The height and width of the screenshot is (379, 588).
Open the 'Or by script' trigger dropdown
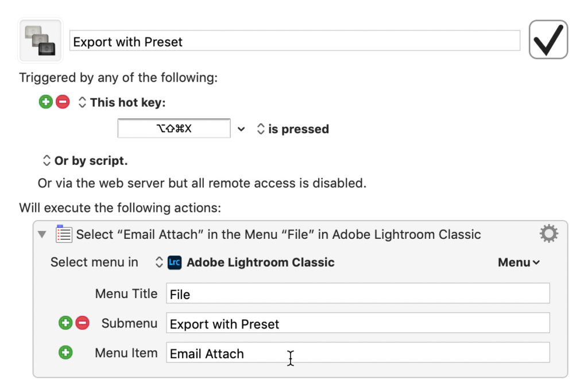47,161
